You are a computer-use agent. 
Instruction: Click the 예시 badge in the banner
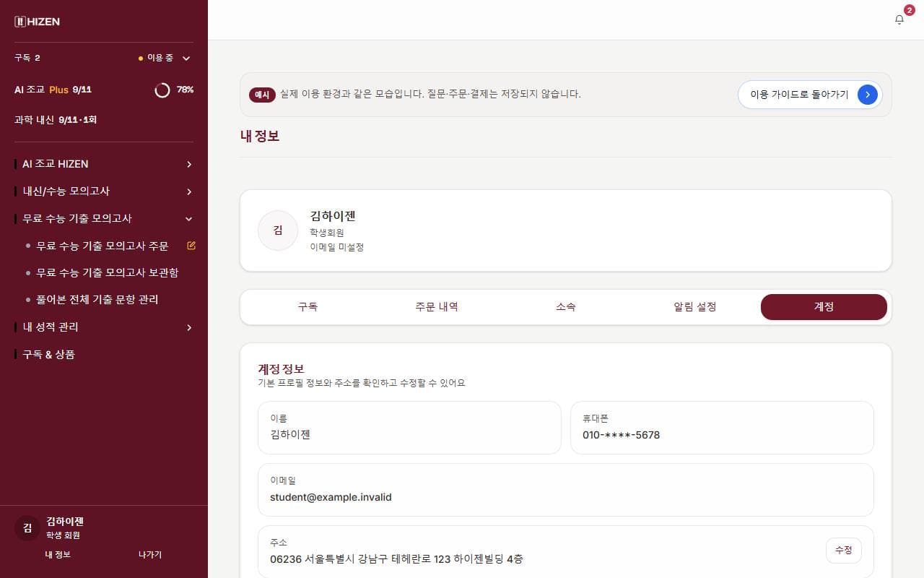point(262,95)
